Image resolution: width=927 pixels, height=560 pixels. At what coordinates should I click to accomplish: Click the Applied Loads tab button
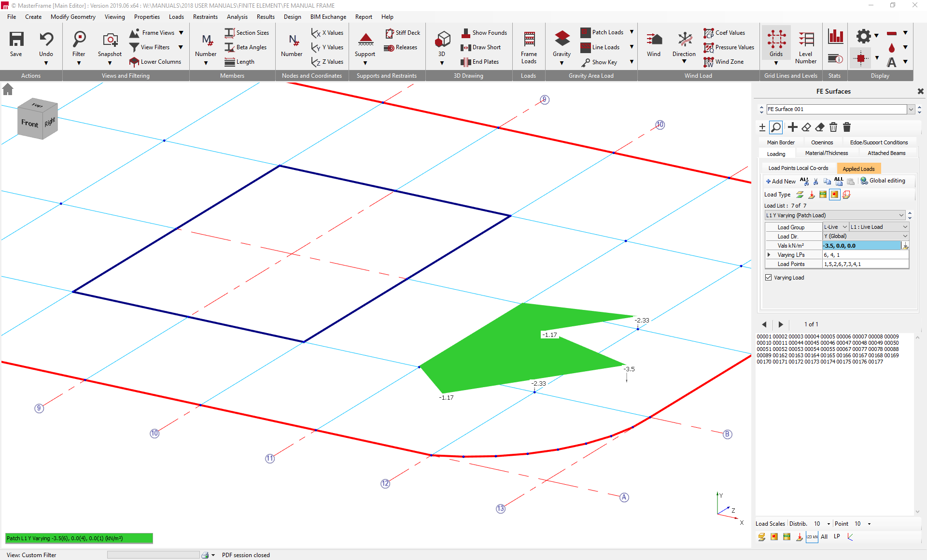tap(858, 168)
